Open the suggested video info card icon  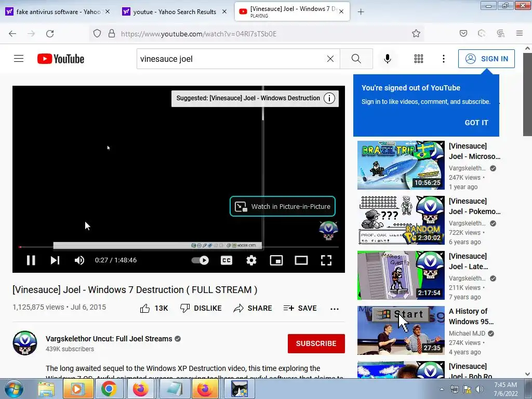[329, 98]
